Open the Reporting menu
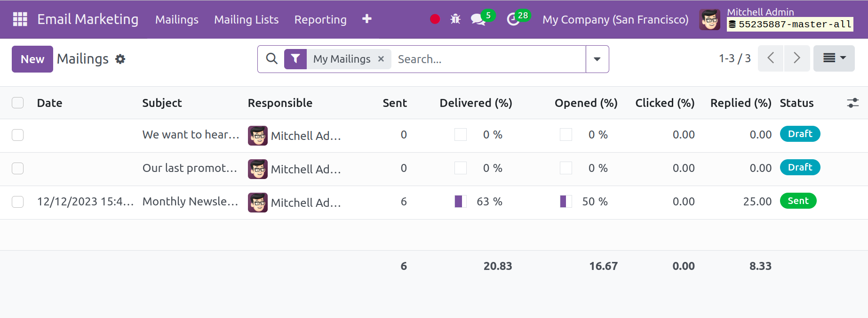Image resolution: width=868 pixels, height=318 pixels. pos(320,20)
